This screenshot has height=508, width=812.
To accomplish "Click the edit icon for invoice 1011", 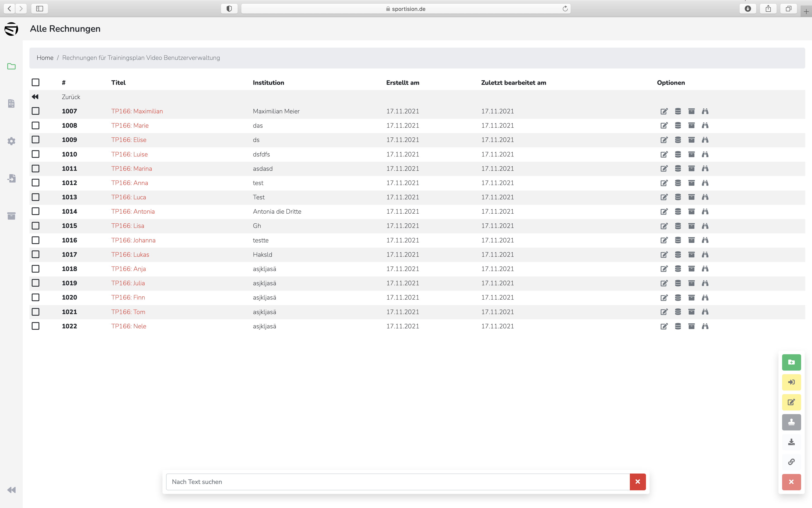I will 664,169.
